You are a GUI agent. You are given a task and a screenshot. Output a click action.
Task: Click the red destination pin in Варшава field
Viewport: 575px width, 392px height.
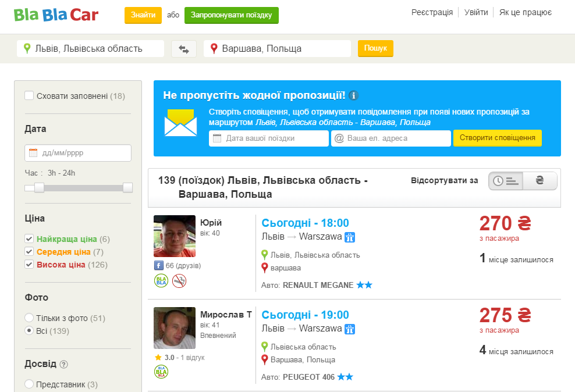[x=214, y=48]
